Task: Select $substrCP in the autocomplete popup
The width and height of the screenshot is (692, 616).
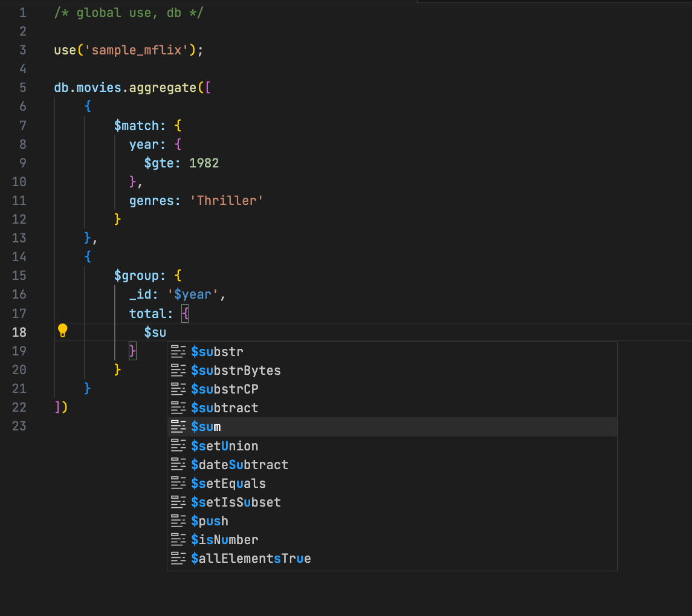Action: [392, 389]
